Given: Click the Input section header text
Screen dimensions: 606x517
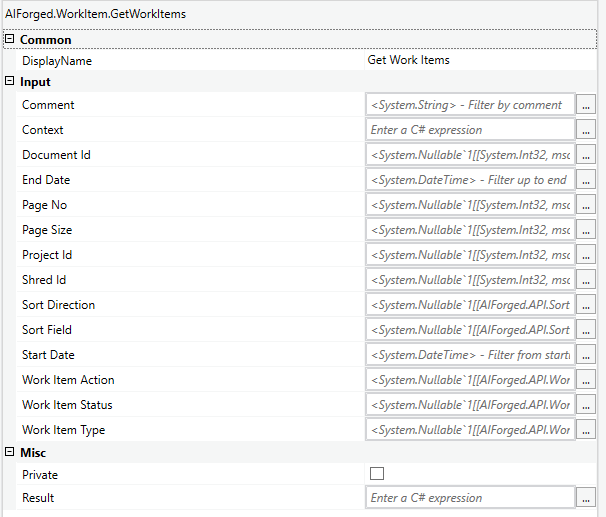Looking at the screenshot, I should click(x=35, y=82).
